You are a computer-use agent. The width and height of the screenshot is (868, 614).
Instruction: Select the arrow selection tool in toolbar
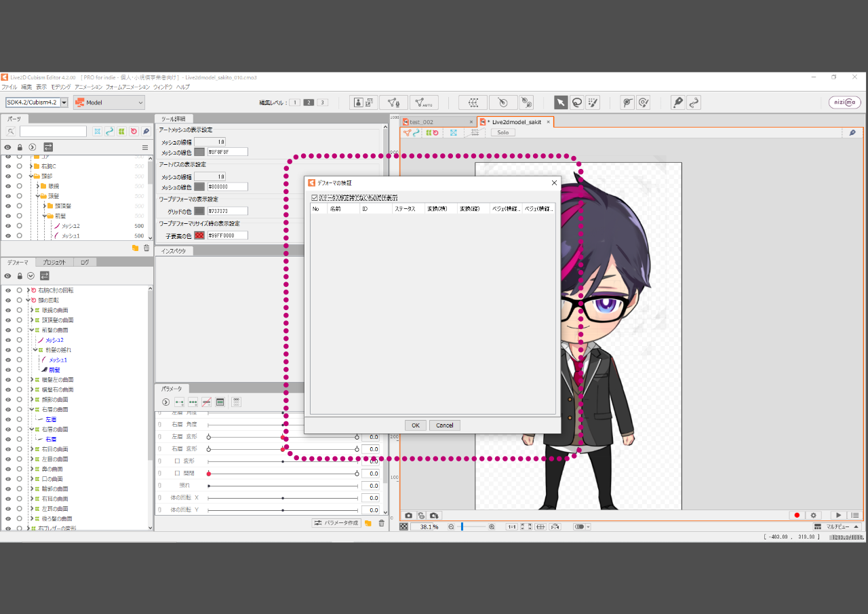pos(561,102)
